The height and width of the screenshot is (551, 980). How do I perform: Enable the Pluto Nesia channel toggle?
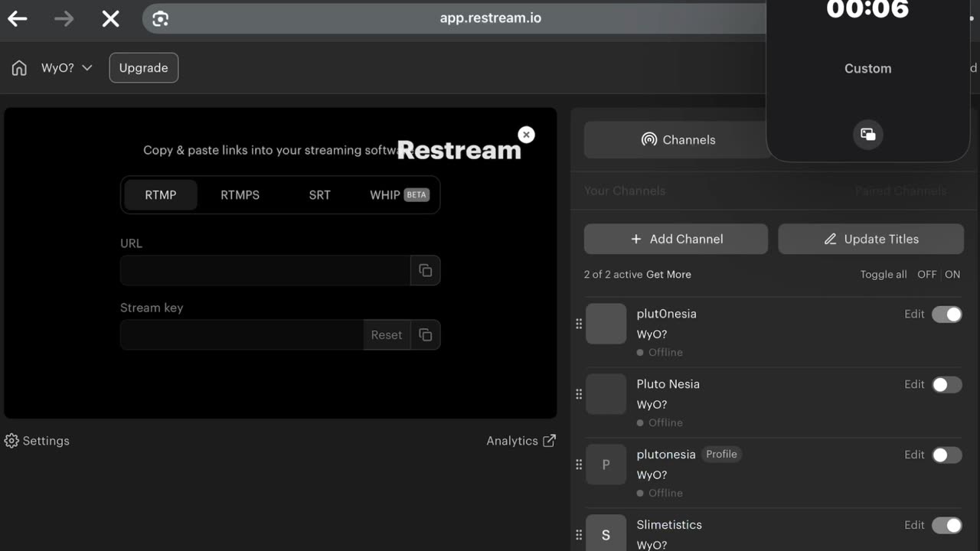click(x=947, y=385)
